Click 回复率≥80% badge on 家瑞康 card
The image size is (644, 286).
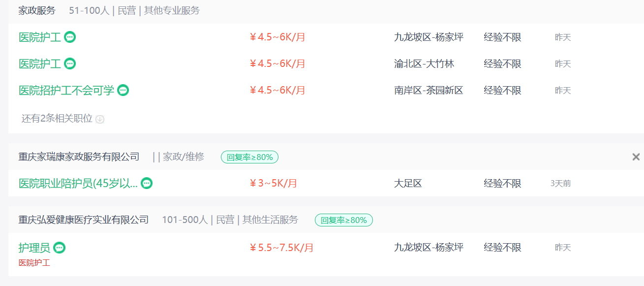point(250,157)
